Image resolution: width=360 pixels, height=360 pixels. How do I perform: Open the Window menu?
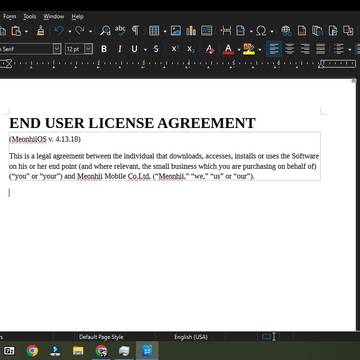[54, 16]
